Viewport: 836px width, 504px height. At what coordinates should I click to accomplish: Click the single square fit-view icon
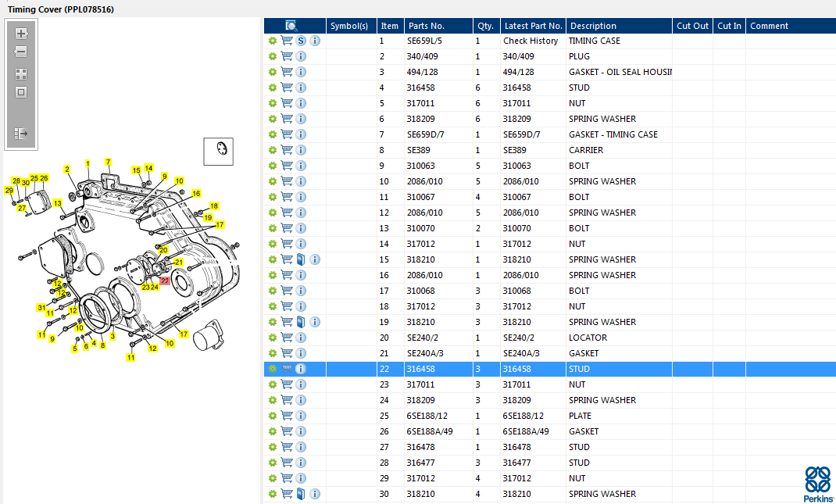click(21, 92)
